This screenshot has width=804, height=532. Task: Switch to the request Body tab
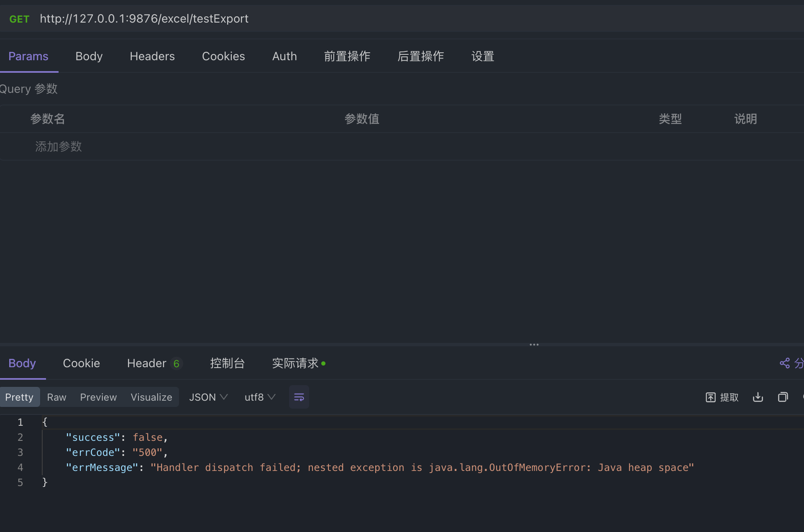(x=89, y=56)
